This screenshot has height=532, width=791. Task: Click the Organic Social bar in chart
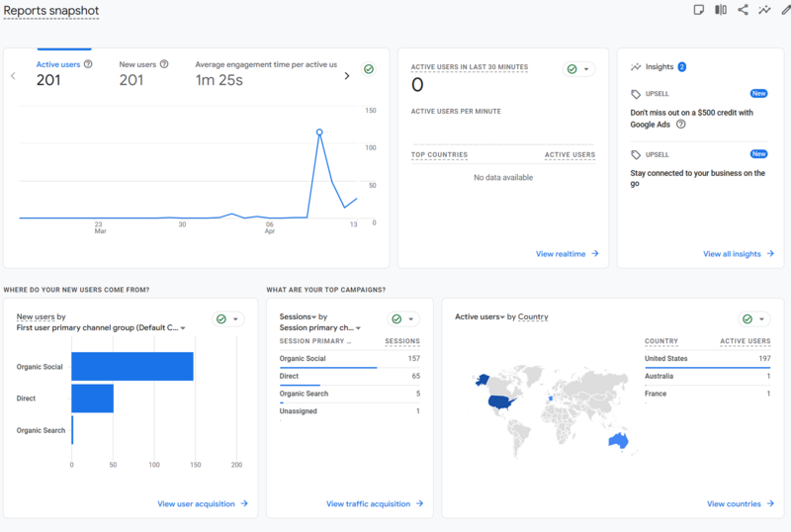[x=132, y=367]
